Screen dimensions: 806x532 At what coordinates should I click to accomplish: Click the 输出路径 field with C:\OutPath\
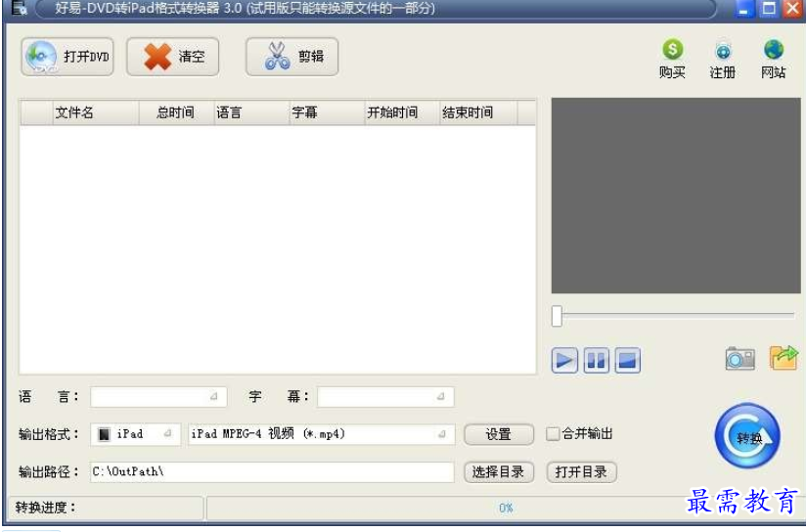pos(273,472)
